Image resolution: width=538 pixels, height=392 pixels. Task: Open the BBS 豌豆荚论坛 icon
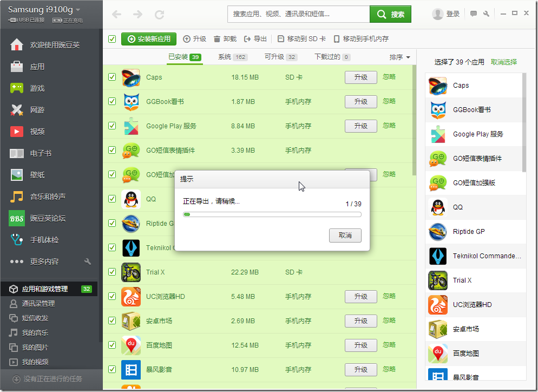(x=16, y=218)
